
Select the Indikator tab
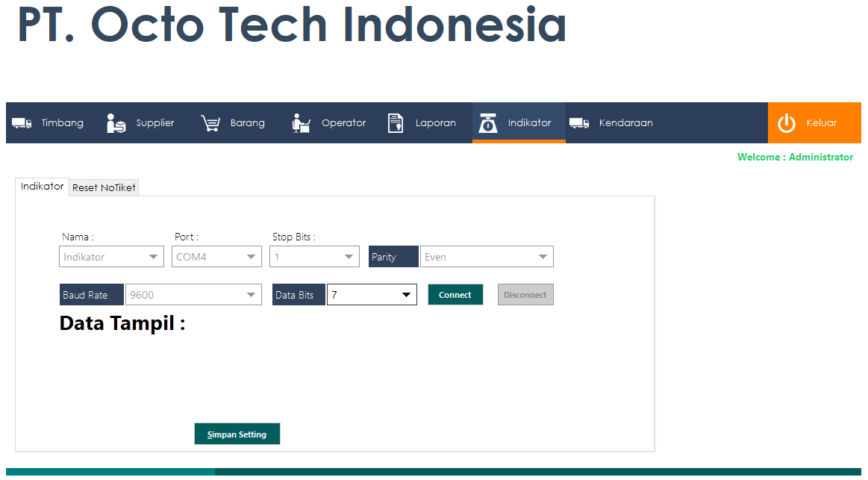pyautogui.click(x=42, y=187)
